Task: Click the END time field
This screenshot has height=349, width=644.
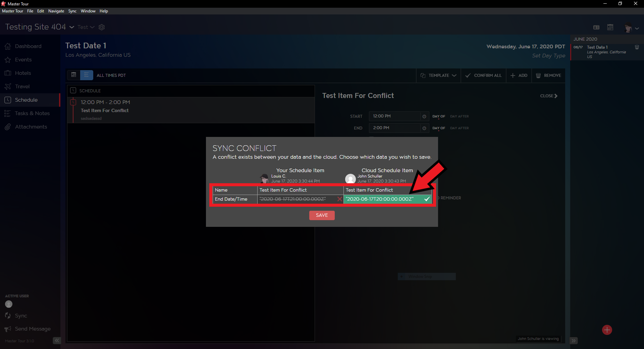Action: pos(395,128)
